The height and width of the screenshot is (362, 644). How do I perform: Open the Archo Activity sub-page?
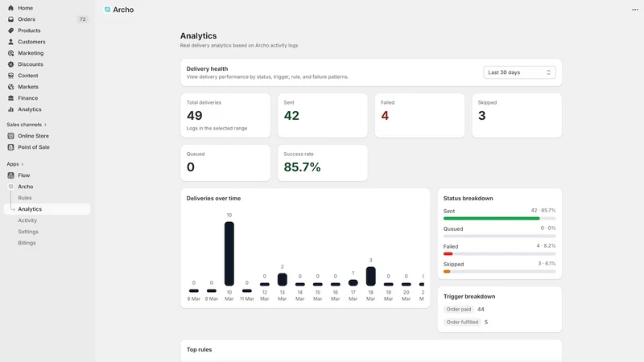click(x=27, y=220)
